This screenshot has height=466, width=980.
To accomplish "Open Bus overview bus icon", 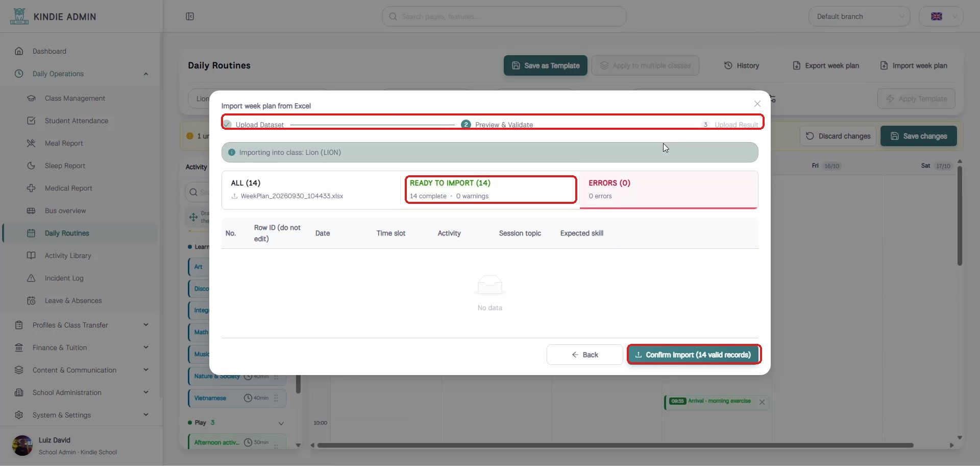I will pyautogui.click(x=31, y=211).
